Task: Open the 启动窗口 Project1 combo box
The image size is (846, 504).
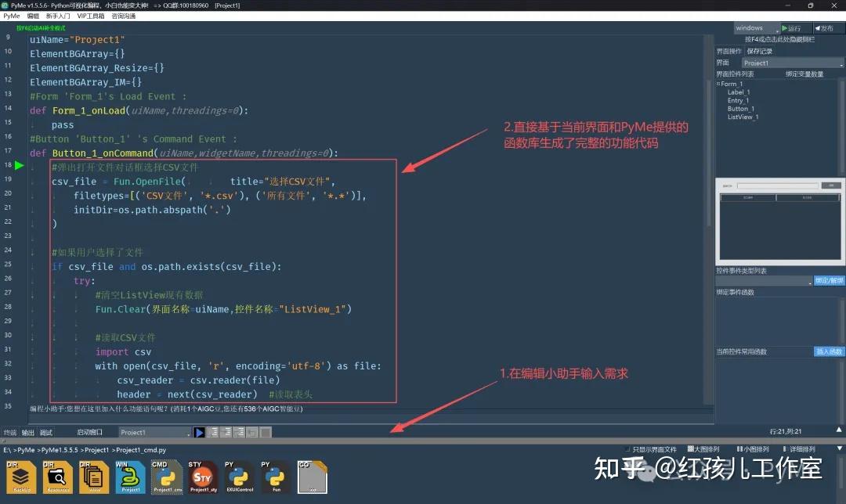Action: pyautogui.click(x=154, y=432)
